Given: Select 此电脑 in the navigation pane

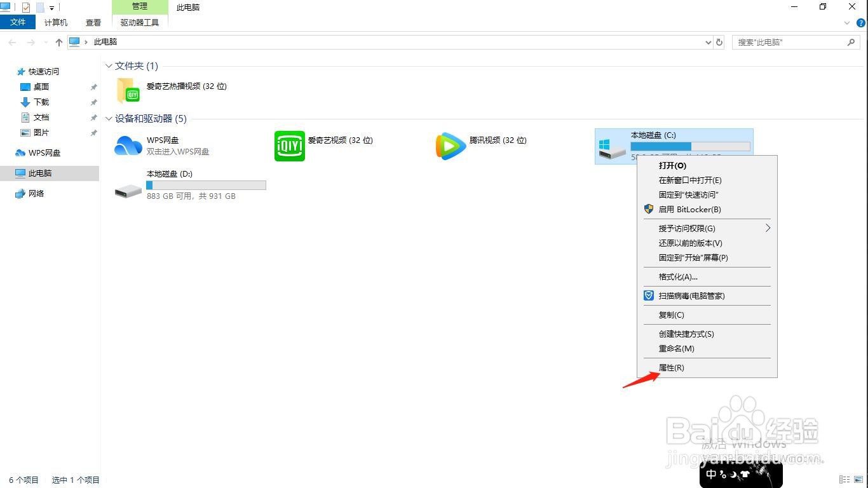Looking at the screenshot, I should 50,173.
